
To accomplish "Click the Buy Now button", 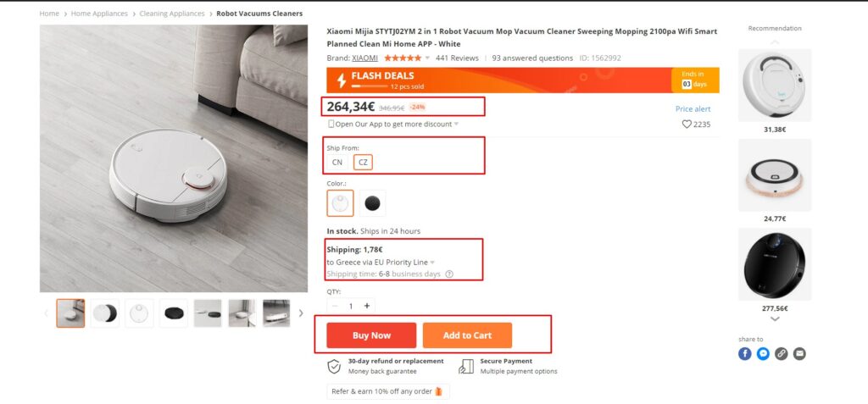I will [x=371, y=335].
